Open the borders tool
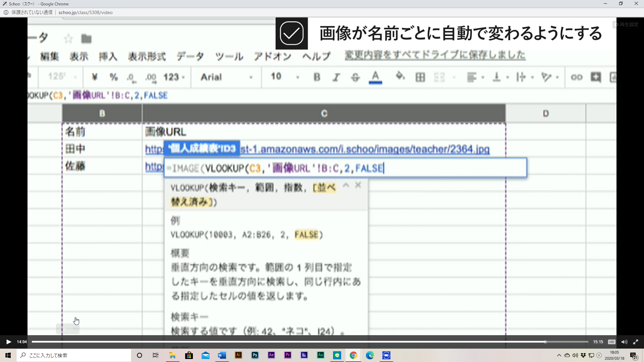 pos(420,77)
